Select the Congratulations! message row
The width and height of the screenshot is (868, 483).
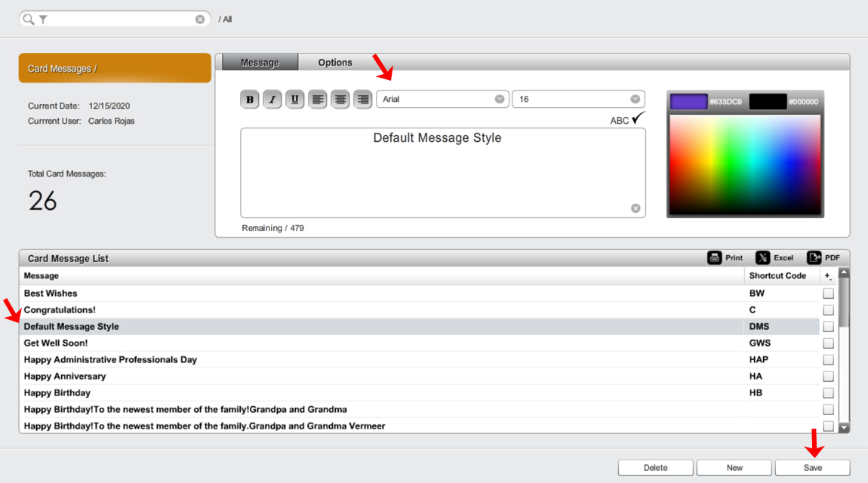click(420, 310)
